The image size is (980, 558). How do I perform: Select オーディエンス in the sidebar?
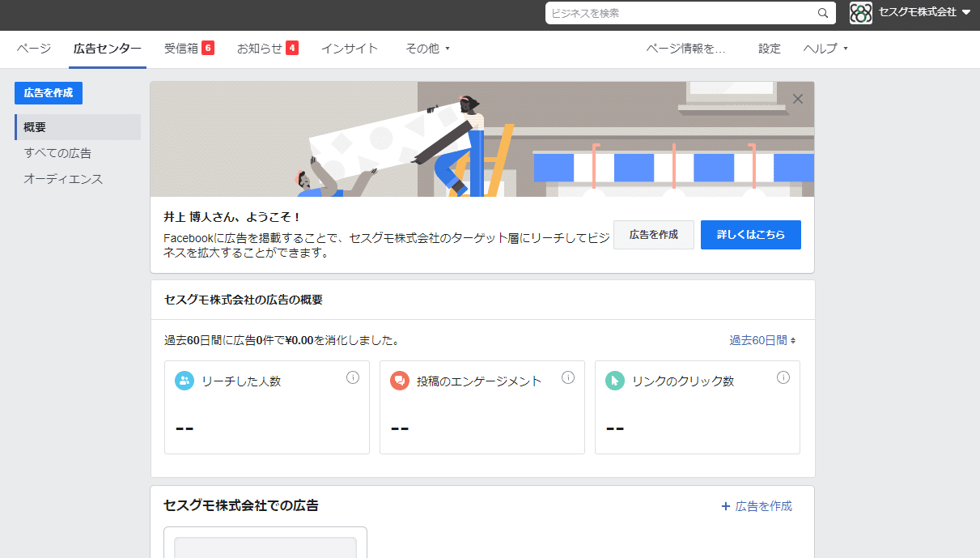(63, 179)
